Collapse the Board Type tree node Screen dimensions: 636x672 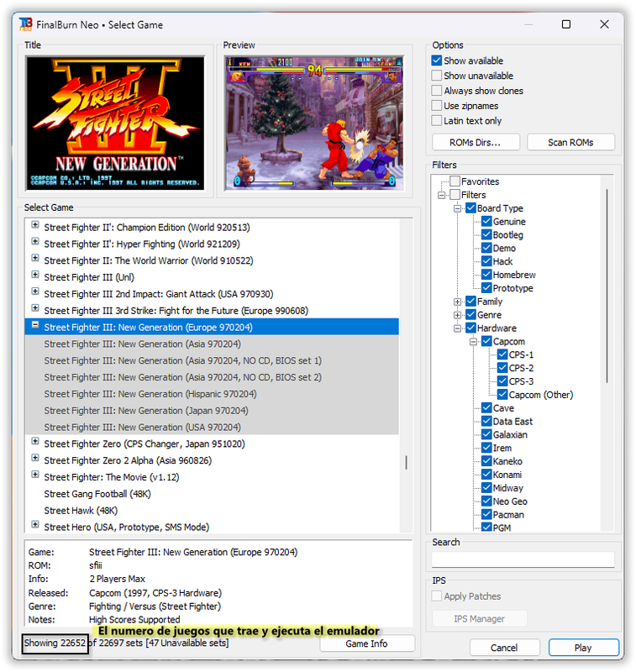(x=457, y=208)
